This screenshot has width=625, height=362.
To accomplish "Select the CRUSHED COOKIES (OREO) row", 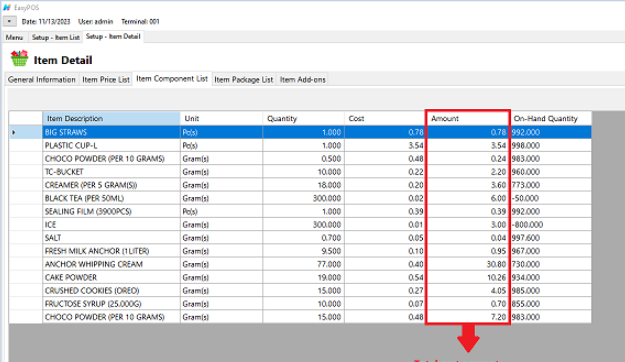I will [x=300, y=290].
